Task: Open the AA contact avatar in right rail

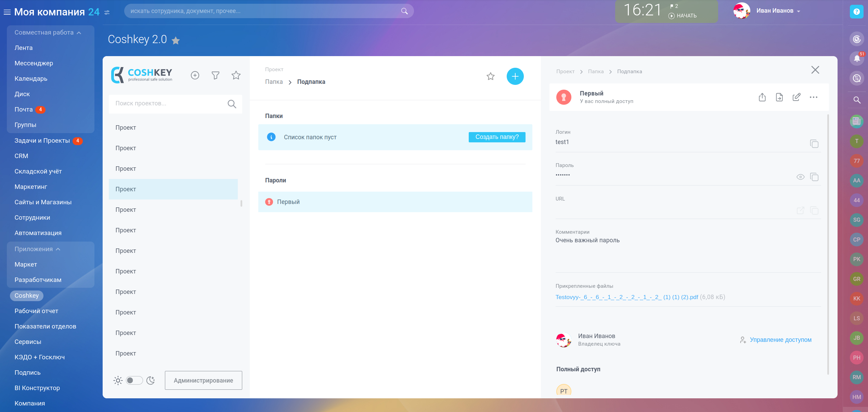Action: click(857, 181)
